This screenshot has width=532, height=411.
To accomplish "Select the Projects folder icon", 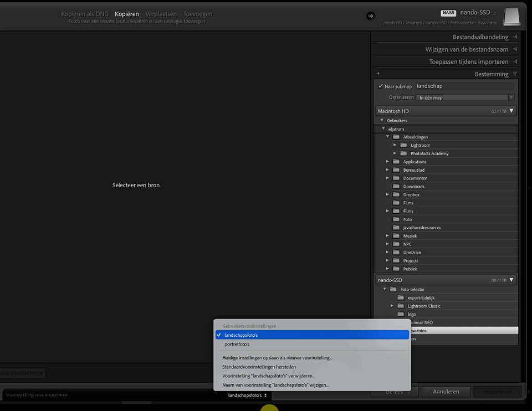I will tap(396, 260).
